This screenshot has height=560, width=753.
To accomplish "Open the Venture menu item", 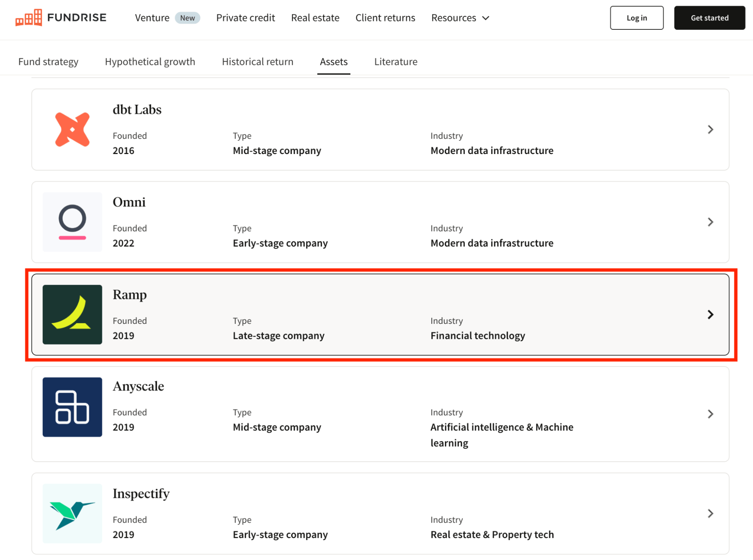I will click(152, 18).
